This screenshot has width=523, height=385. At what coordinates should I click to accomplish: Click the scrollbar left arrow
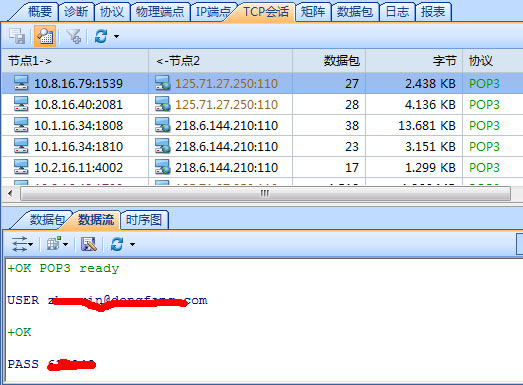[x=10, y=194]
